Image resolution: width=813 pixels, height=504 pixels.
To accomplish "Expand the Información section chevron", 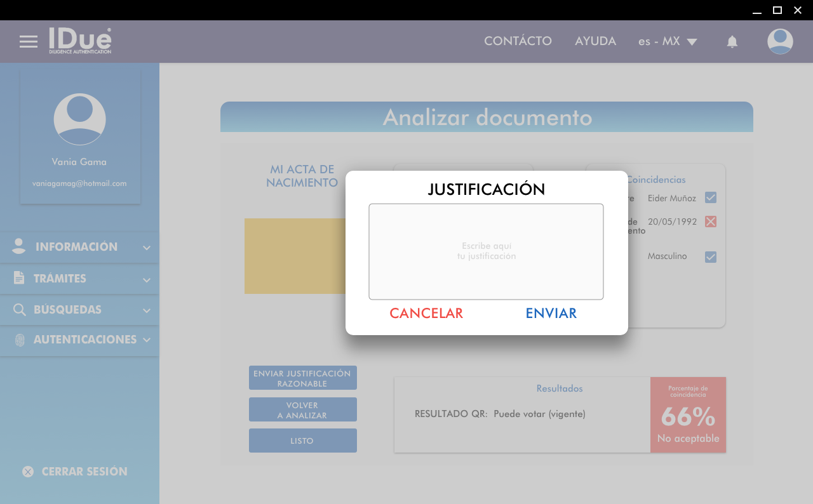I will click(147, 248).
